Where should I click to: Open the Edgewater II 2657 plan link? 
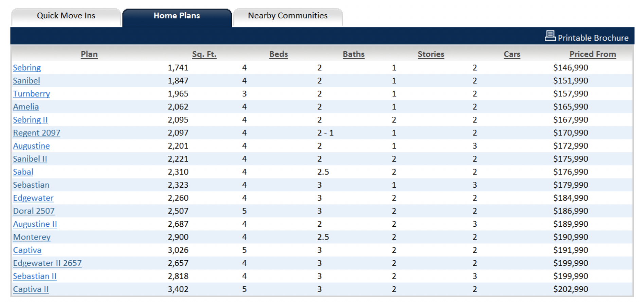(x=47, y=263)
